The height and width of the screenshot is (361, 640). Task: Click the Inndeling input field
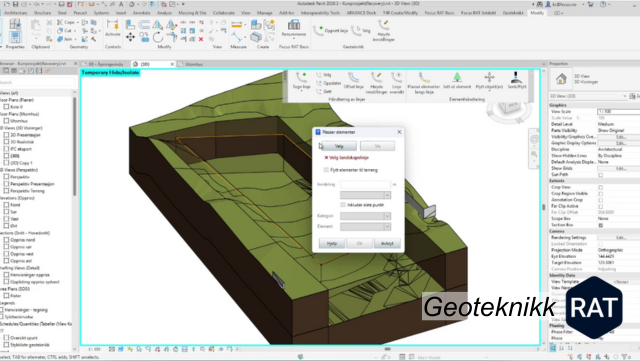pyautogui.click(x=365, y=185)
